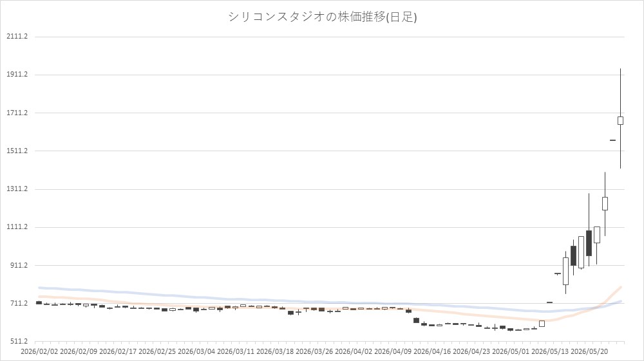The image size is (644, 361).
Task: Select the 911.2 y-axis label
Action: point(19,265)
